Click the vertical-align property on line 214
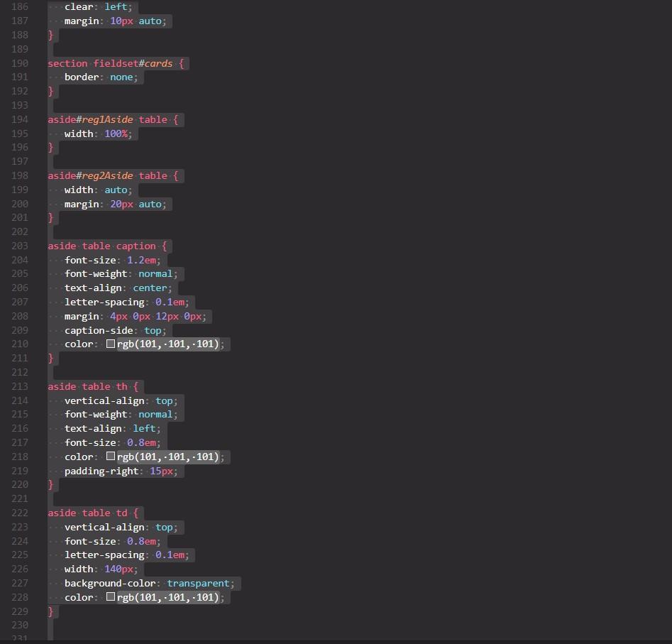Viewport: 672px width, 644px height. (x=104, y=400)
